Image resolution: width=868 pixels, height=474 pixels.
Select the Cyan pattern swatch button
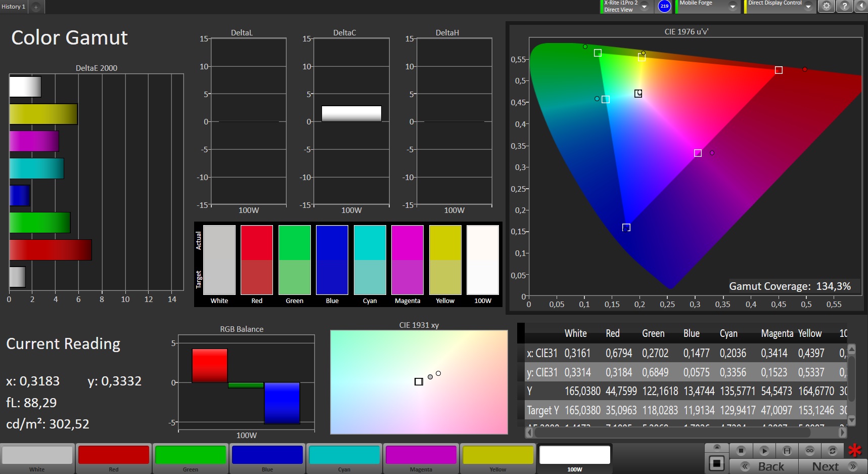coord(344,458)
